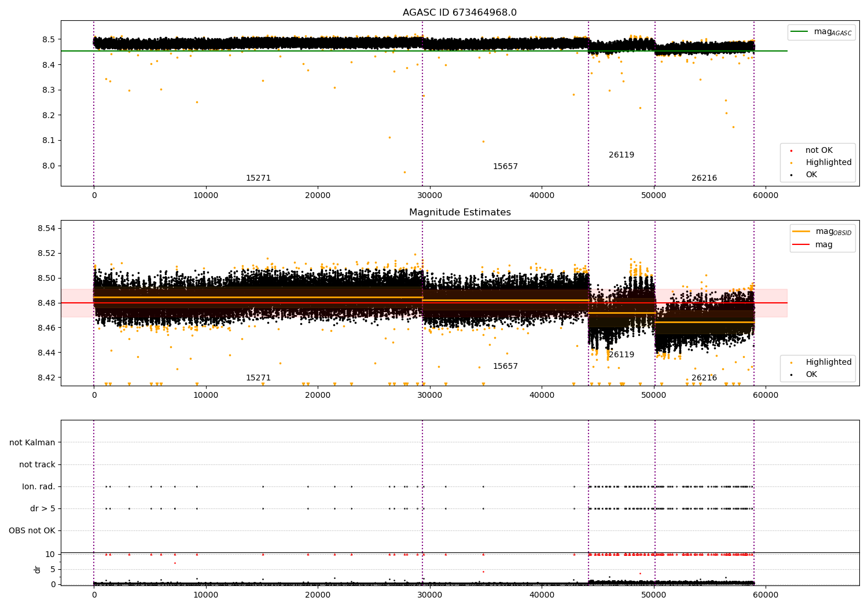The height and width of the screenshot is (608, 868).
Task: Click the "OBS not OK" row label
Action: pos(32,530)
